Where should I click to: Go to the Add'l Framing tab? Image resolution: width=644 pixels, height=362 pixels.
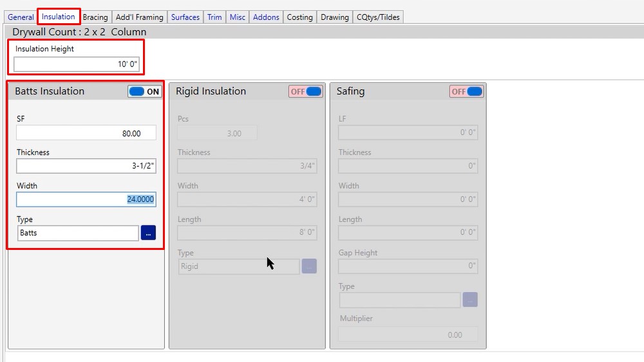[139, 17]
